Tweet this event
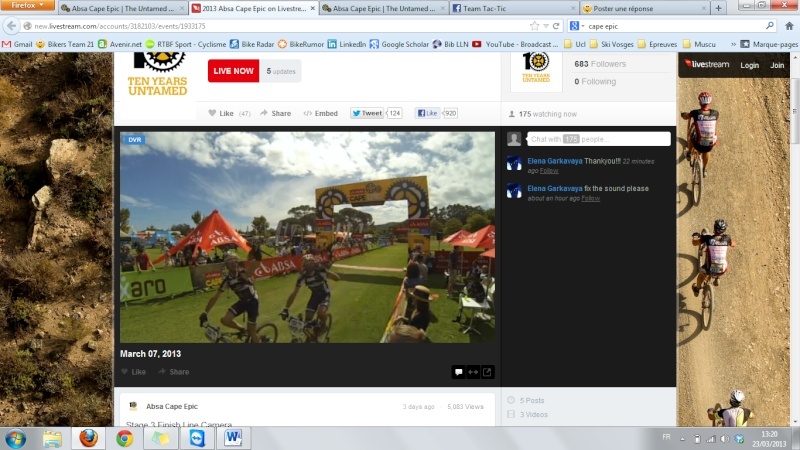The height and width of the screenshot is (450, 800). click(x=367, y=113)
